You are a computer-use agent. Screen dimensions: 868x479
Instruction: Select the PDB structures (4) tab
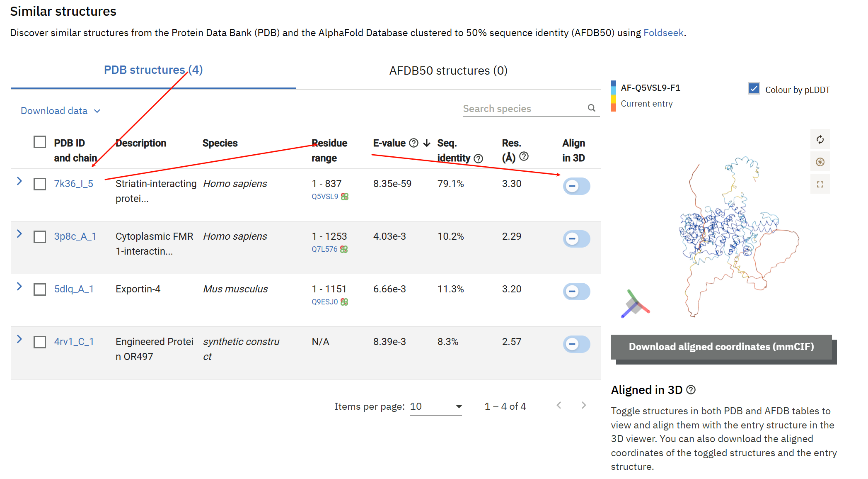[153, 70]
